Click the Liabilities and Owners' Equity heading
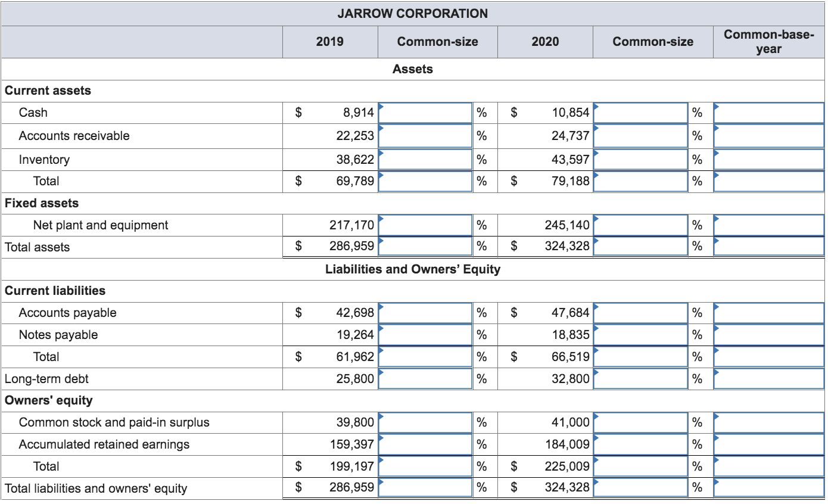Viewport: 828px width, 504px height. tap(413, 269)
